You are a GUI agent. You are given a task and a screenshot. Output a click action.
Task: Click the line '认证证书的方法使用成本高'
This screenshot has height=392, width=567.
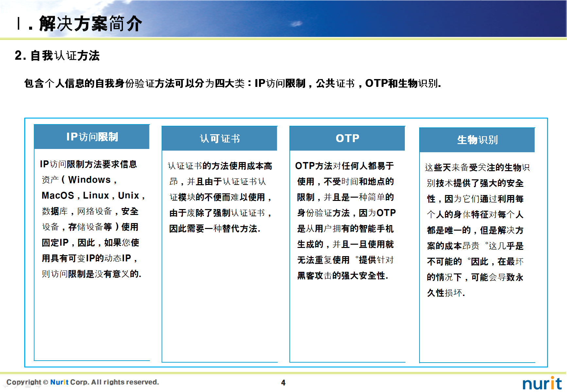click(220, 166)
